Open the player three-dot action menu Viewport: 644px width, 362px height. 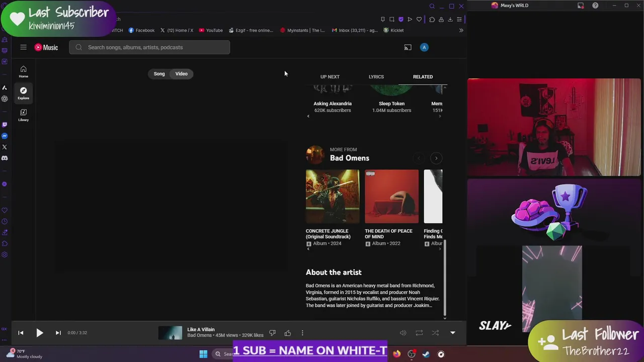coord(302,333)
